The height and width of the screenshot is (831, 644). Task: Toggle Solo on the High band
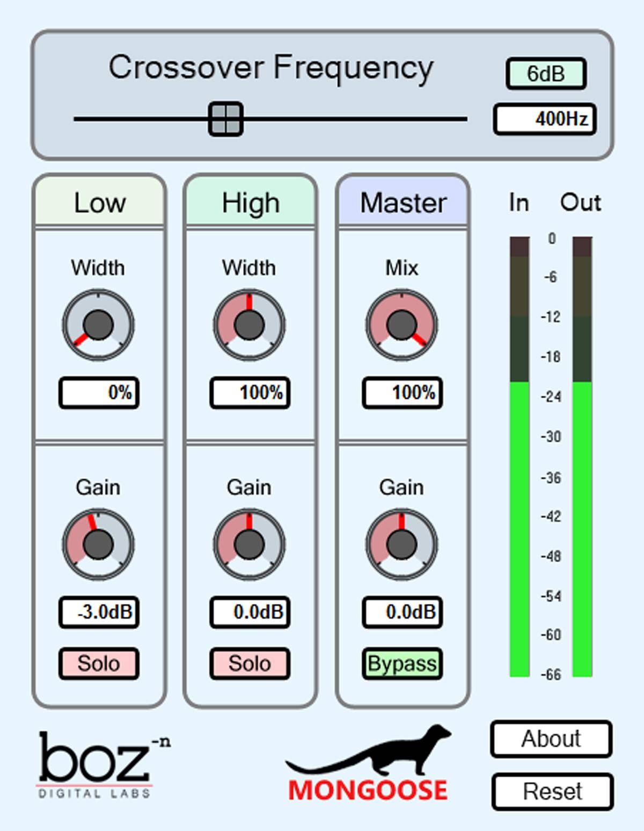[x=250, y=664]
